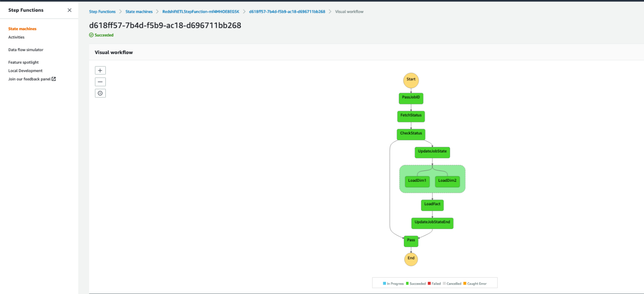Open external link icon beside feedback panel
This screenshot has height=294, width=644.
tap(54, 79)
